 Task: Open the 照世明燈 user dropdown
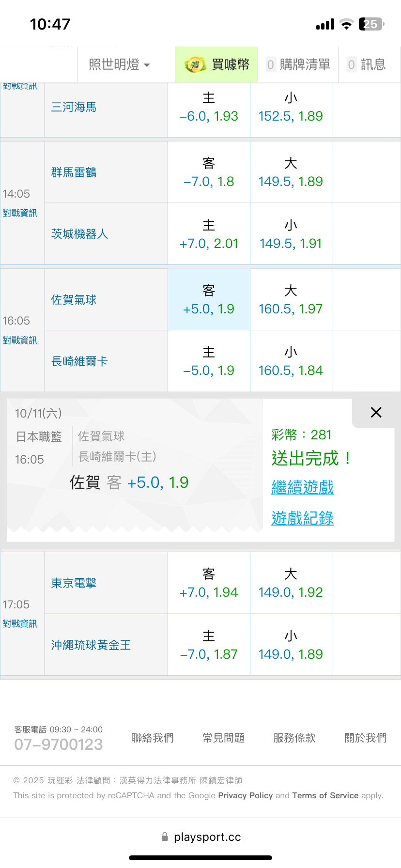click(x=120, y=64)
